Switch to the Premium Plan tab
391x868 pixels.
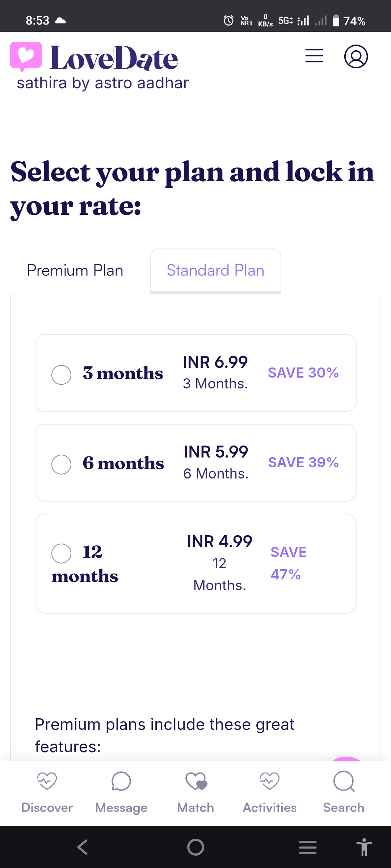[75, 271]
